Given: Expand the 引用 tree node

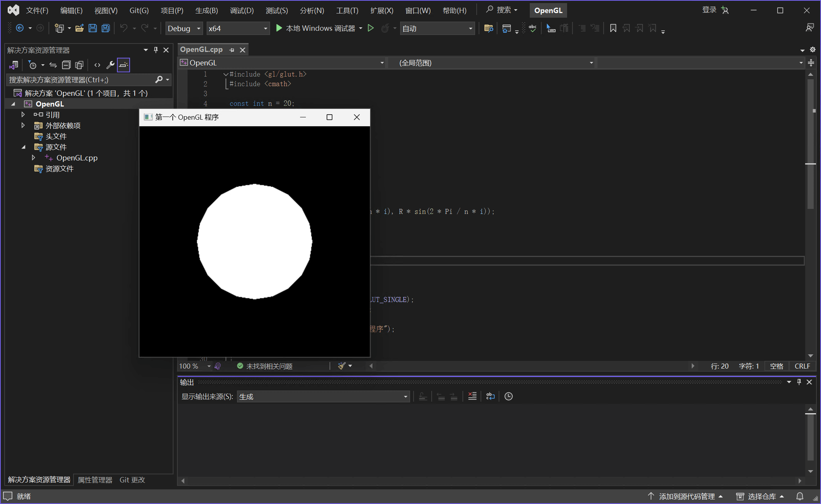Looking at the screenshot, I should point(23,115).
